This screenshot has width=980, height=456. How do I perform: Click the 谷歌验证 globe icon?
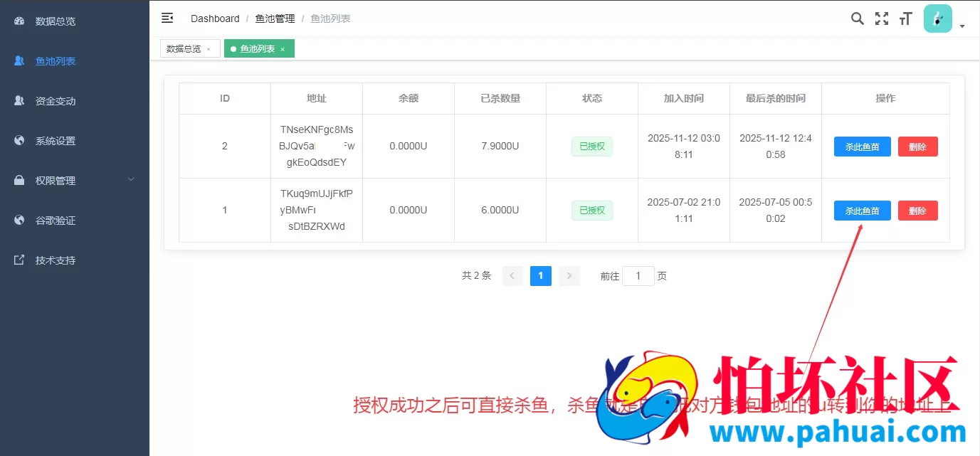point(19,221)
